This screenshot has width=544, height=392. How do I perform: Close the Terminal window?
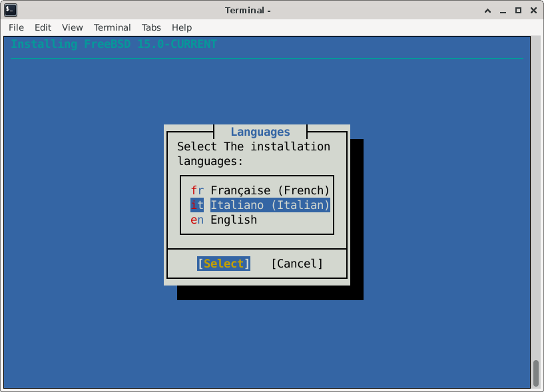pos(533,10)
